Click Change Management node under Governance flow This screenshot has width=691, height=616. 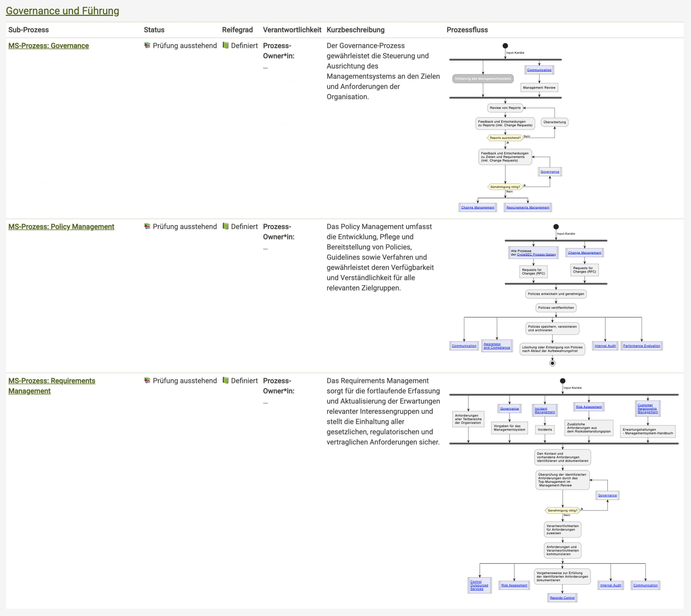(x=477, y=208)
